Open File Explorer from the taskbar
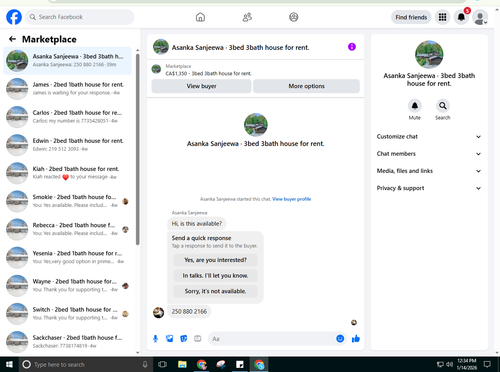 point(182,364)
